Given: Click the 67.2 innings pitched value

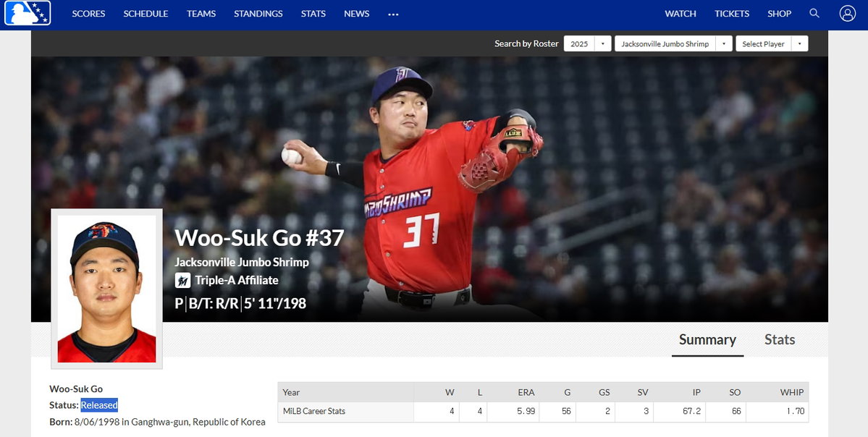Looking at the screenshot, I should (x=691, y=412).
